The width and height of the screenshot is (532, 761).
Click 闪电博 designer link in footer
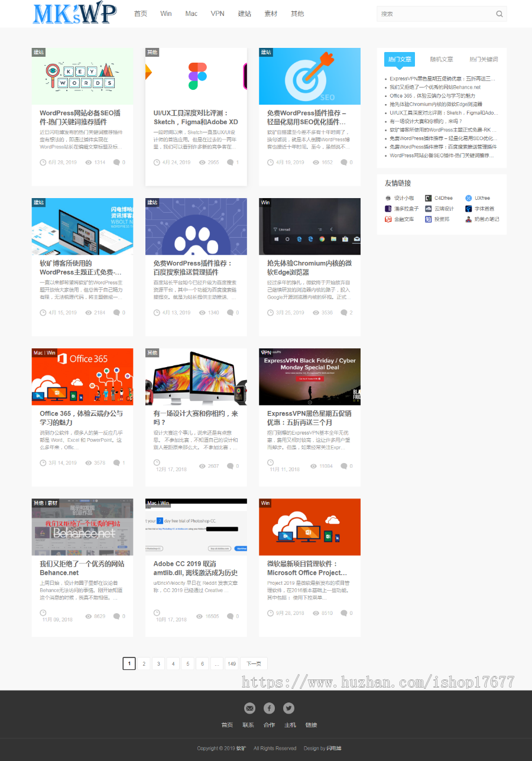[334, 748]
